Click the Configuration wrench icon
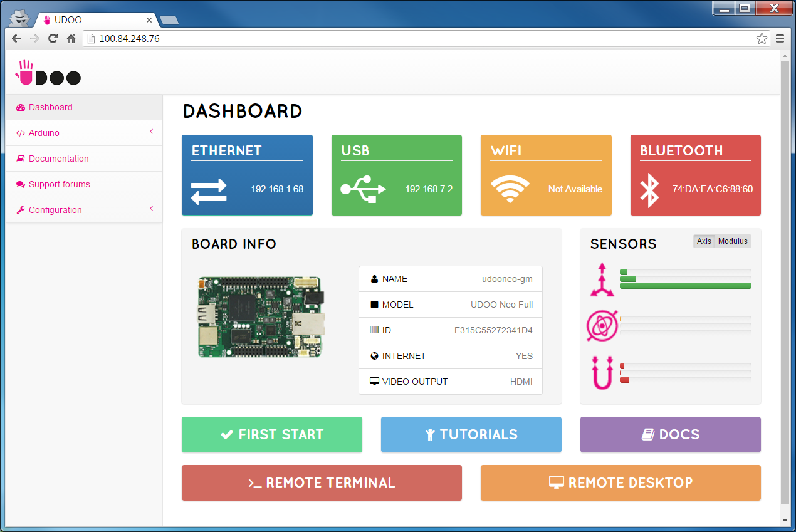 coord(21,211)
